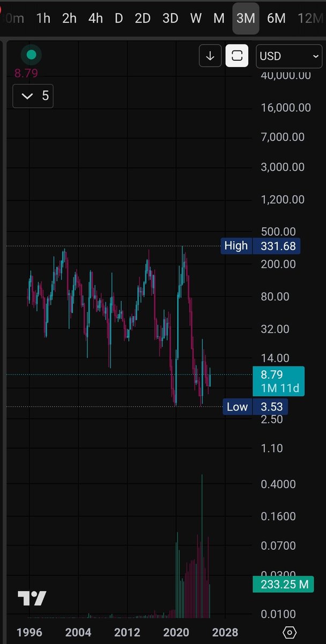Screen dimensions: 326x644
Task: Click the 1996 time axis label
Action: click(x=29, y=632)
